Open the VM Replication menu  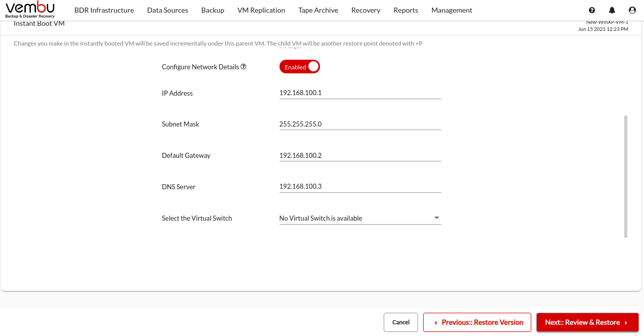tap(261, 10)
